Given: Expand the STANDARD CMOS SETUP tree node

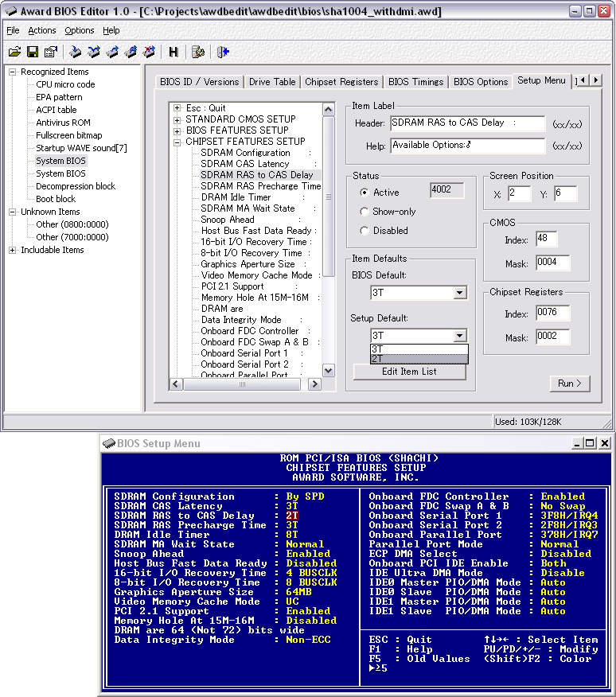Looking at the screenshot, I should click(177, 119).
